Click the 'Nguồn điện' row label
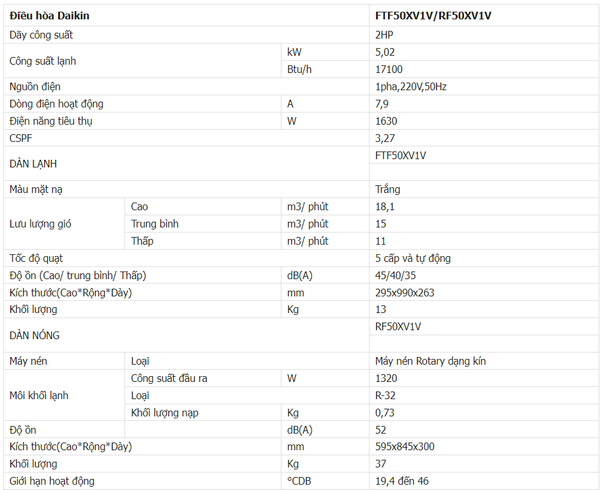 point(35,86)
